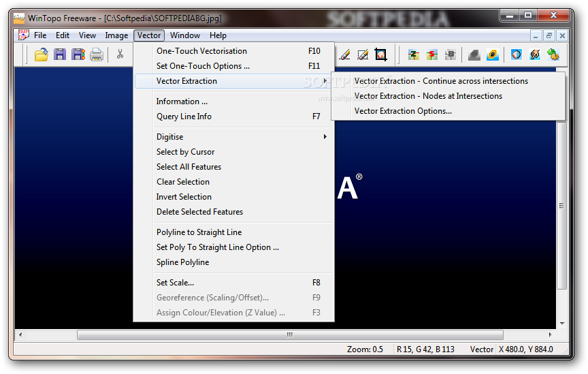Open Vector Extraction Options...
The image size is (588, 374).
(448, 111)
